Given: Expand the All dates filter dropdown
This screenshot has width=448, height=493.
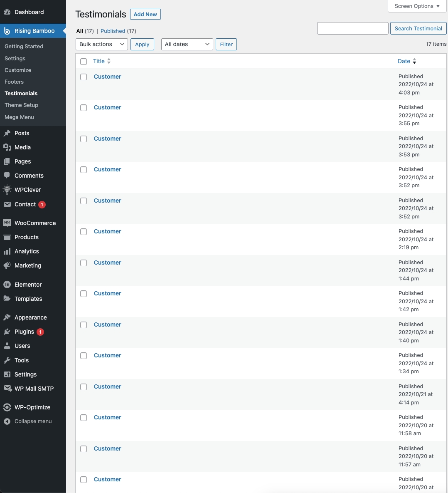Looking at the screenshot, I should (187, 44).
